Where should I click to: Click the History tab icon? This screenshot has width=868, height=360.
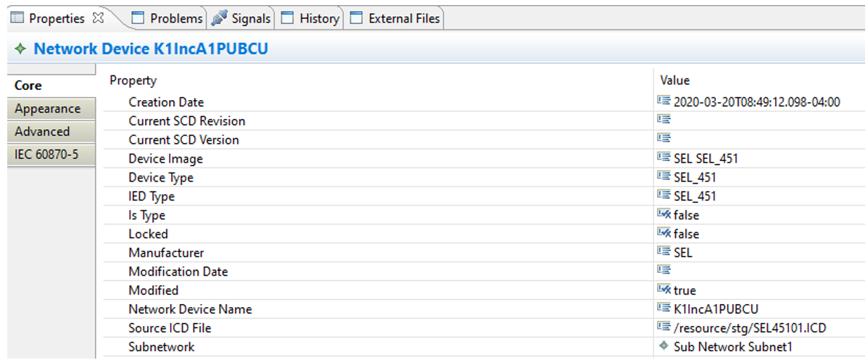(288, 18)
